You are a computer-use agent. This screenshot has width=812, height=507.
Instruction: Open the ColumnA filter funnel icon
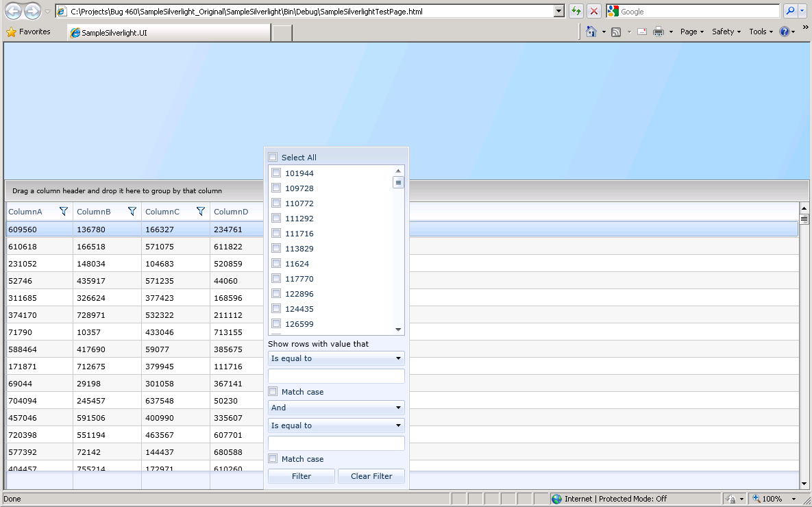tap(64, 211)
